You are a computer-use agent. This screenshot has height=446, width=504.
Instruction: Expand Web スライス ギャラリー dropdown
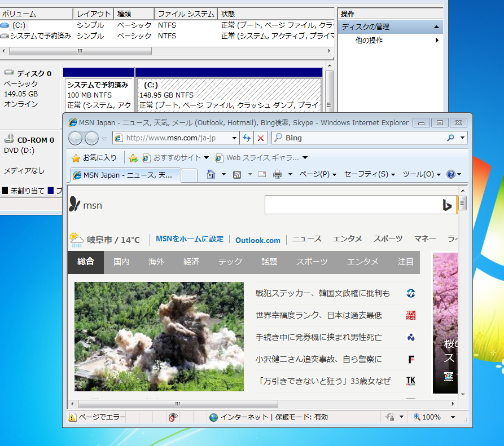(x=305, y=158)
